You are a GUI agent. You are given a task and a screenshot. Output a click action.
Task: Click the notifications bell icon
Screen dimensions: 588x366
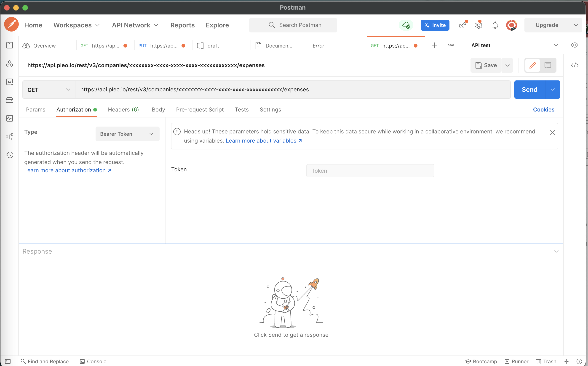(x=495, y=25)
